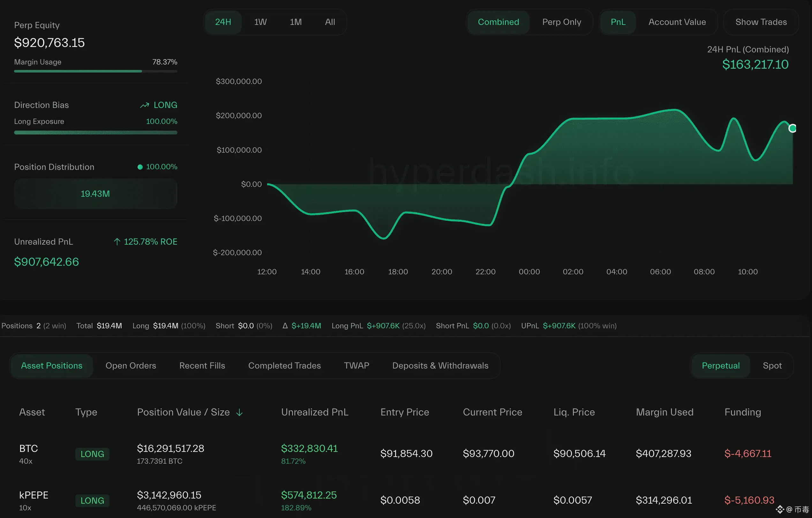Image resolution: width=812 pixels, height=518 pixels.
Task: Select the 1W time range
Action: (x=260, y=22)
